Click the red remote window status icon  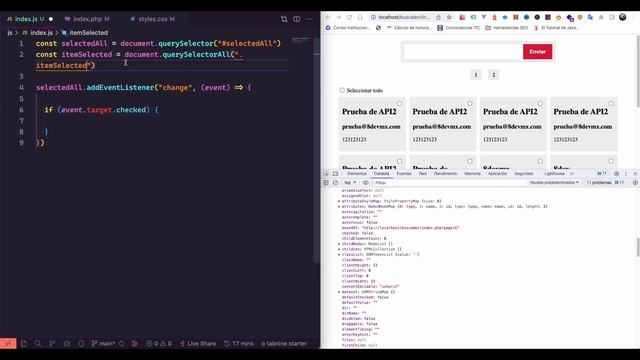click(x=8, y=344)
